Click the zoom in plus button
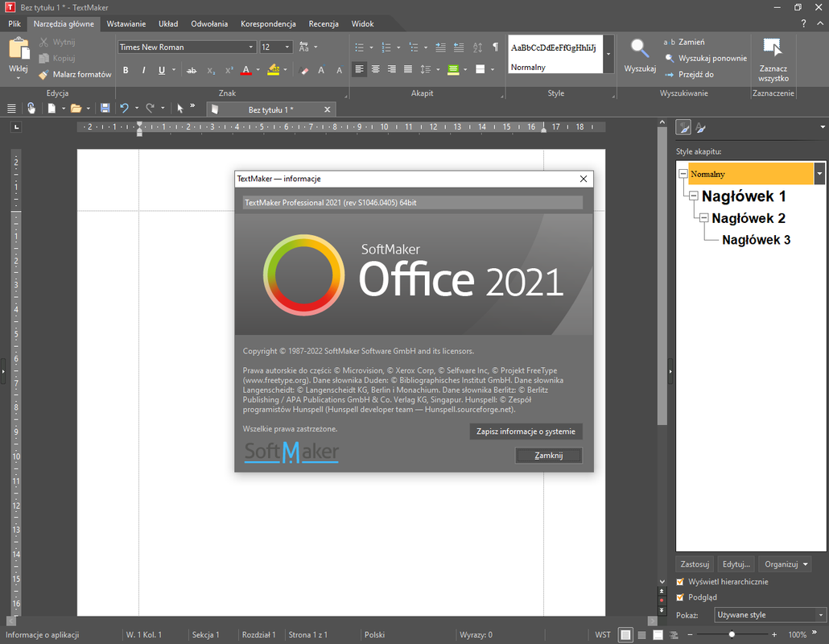Screen dimensions: 829x644 774,634
